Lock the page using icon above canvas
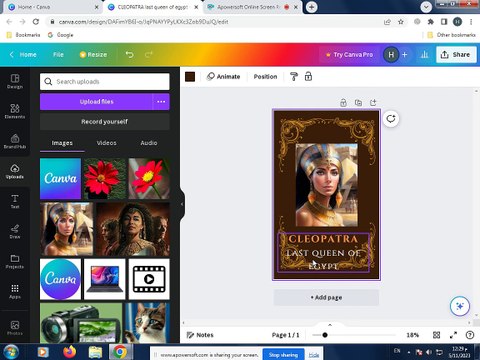 (343, 103)
